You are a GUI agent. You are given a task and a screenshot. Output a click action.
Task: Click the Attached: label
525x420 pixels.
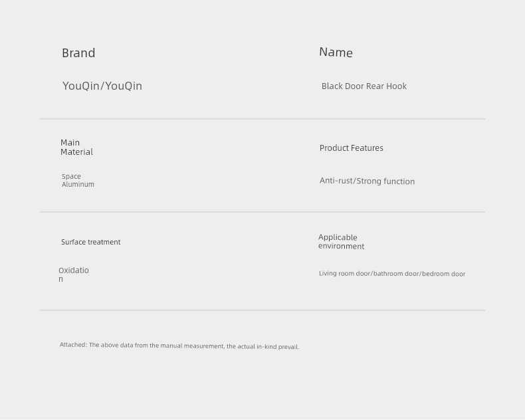[73, 346]
